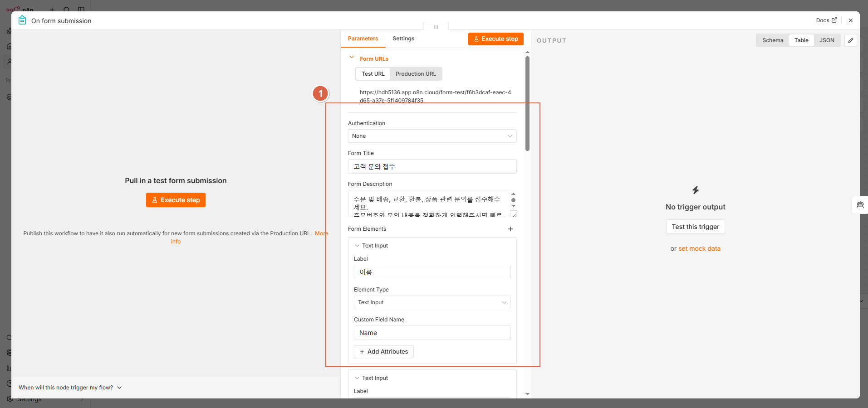The image size is (868, 408).
Task: Add a new form element with plus icon
Action: 510,229
